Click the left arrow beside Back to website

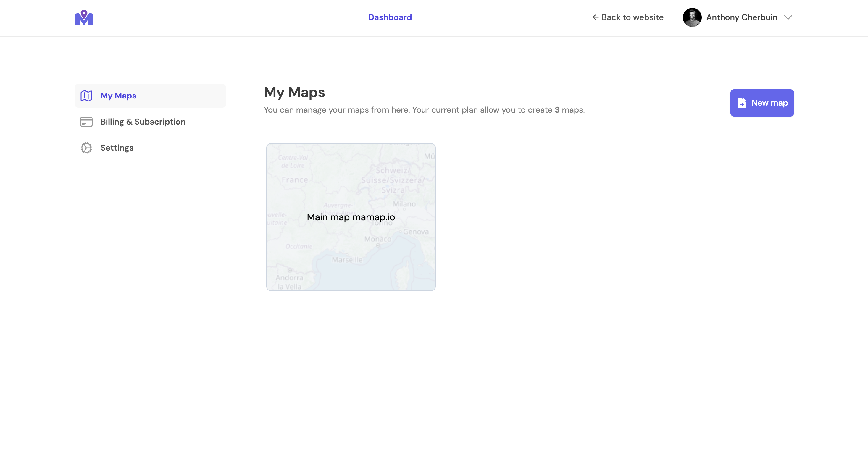(x=596, y=17)
